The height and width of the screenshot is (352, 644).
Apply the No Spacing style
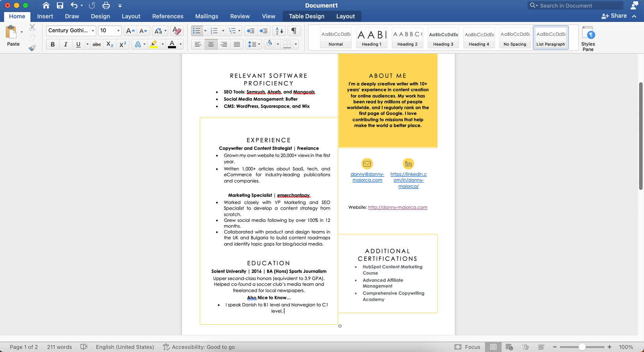[x=515, y=38]
